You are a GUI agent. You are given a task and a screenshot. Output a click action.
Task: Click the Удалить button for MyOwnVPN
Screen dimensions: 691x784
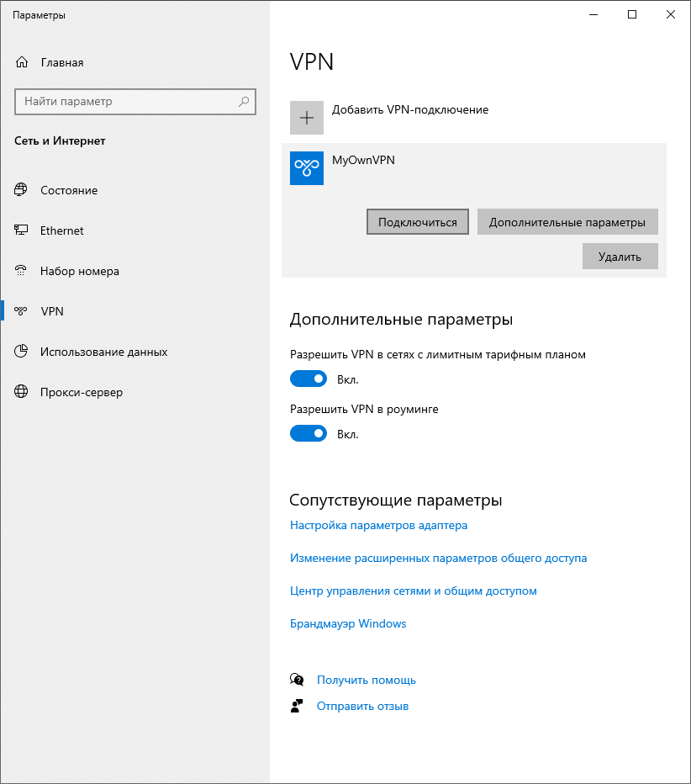(620, 256)
